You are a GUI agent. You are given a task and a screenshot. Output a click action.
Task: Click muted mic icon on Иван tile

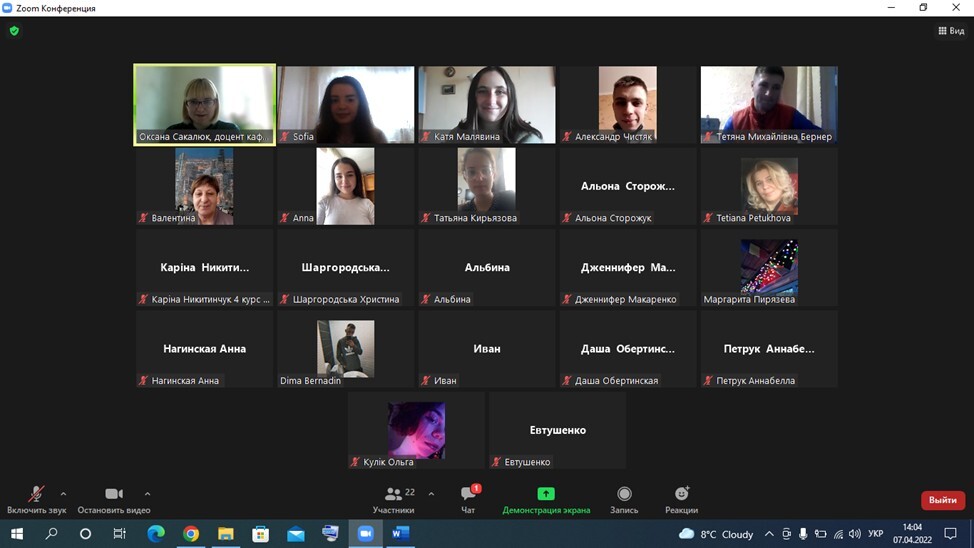click(426, 381)
